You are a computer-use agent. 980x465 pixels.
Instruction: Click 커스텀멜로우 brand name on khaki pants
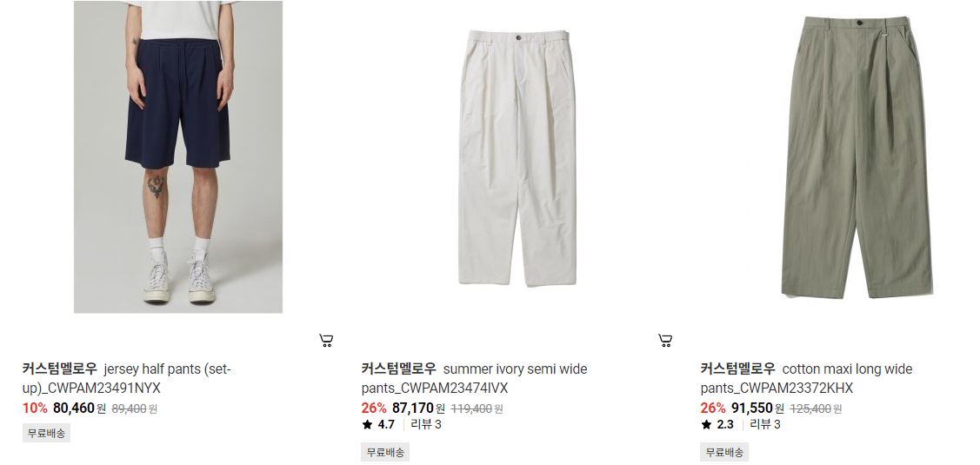tap(737, 369)
